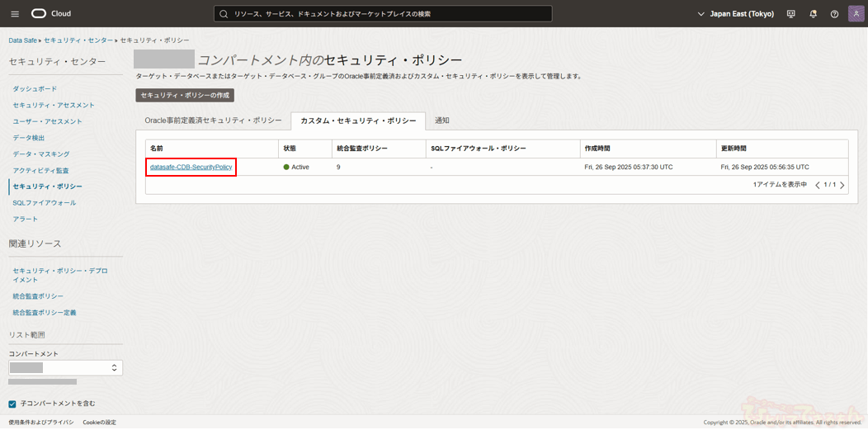Open the hamburger navigation menu

[15, 14]
